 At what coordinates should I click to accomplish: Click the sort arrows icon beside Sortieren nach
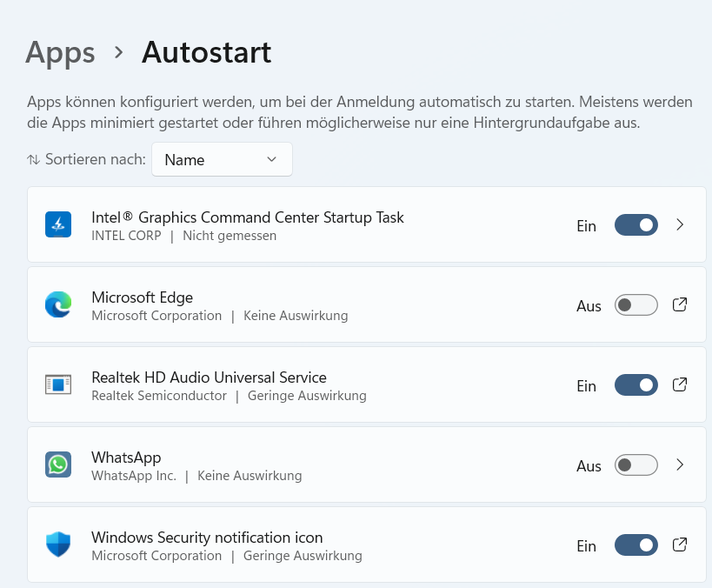(x=34, y=160)
